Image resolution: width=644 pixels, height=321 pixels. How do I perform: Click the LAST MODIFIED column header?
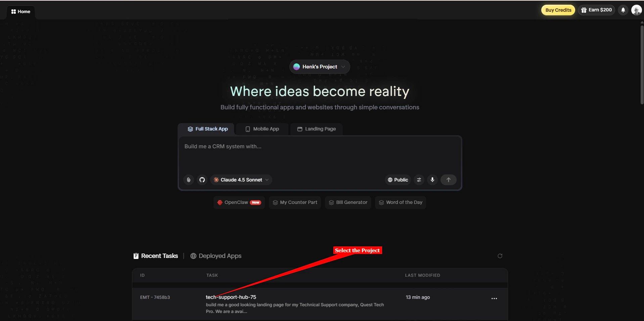point(422,275)
